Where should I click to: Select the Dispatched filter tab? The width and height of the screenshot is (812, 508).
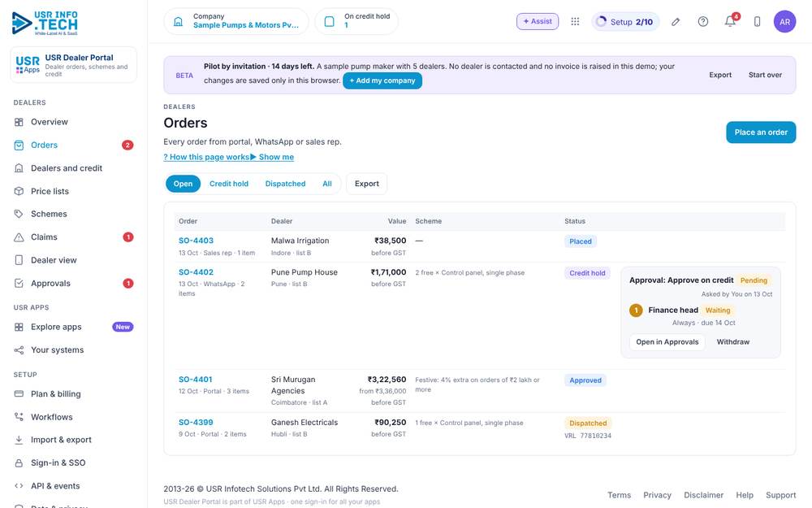click(285, 184)
